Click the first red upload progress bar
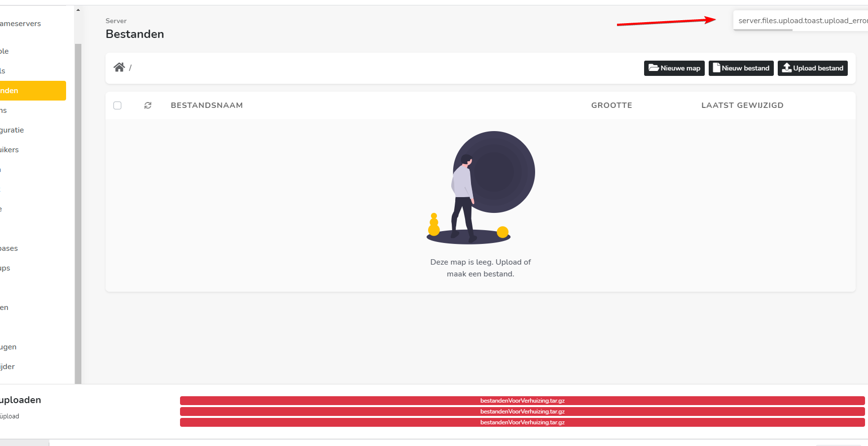Image resolution: width=868 pixels, height=446 pixels. 522,401
